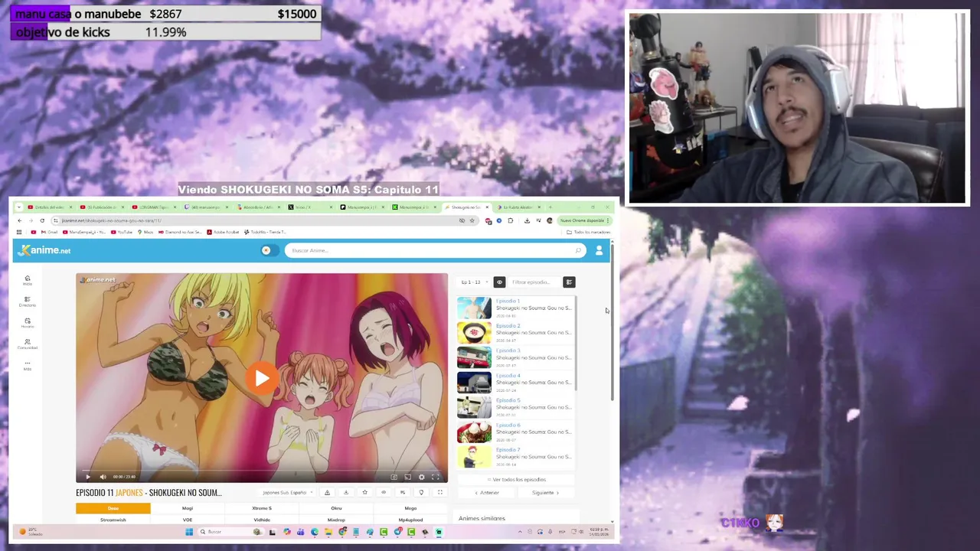Expand the Ep 1 - 13 range dropdown

(x=474, y=282)
